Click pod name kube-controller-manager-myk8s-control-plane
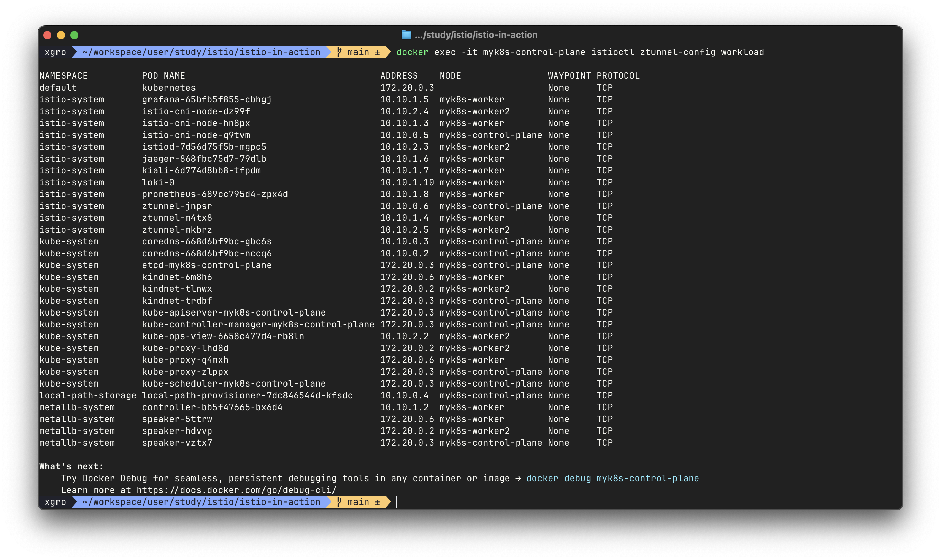The height and width of the screenshot is (560, 941). [258, 325]
